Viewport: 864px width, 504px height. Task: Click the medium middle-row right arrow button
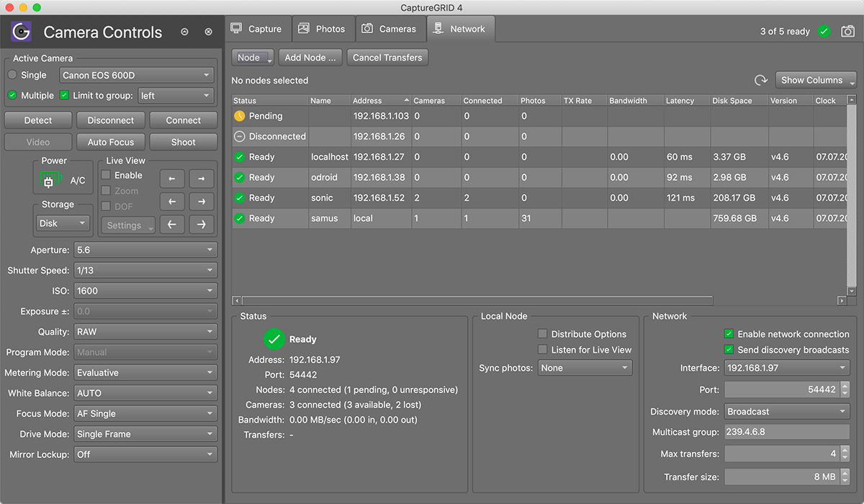coord(202,202)
